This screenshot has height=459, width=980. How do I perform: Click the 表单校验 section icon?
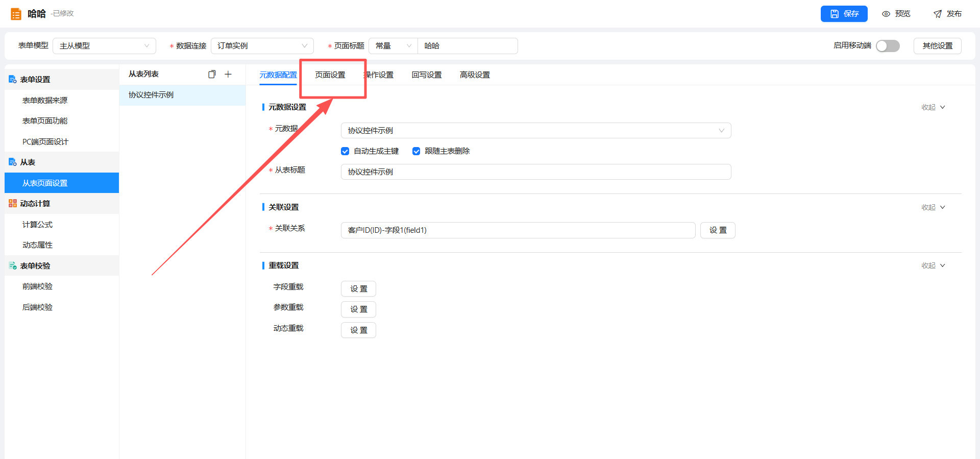(x=13, y=265)
